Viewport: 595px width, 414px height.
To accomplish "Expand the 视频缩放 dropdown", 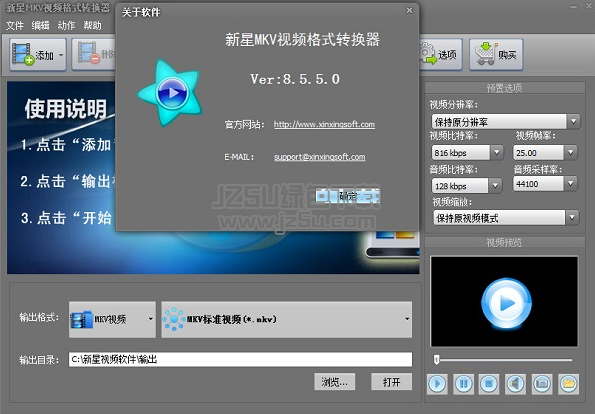I will pos(572,218).
